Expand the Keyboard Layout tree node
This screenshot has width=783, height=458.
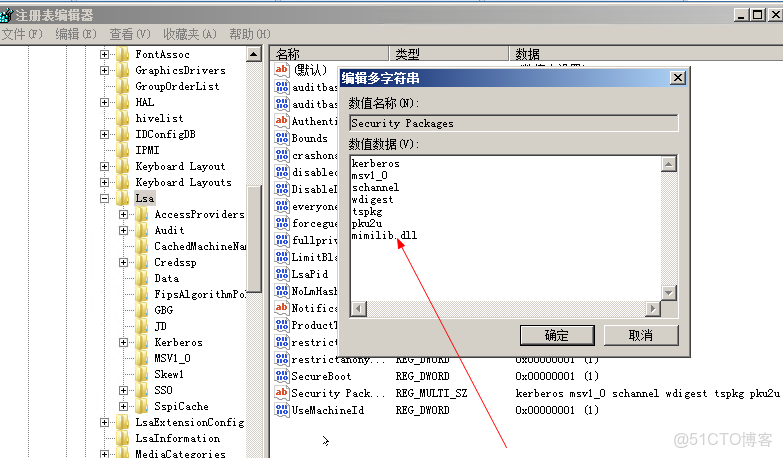click(104, 166)
